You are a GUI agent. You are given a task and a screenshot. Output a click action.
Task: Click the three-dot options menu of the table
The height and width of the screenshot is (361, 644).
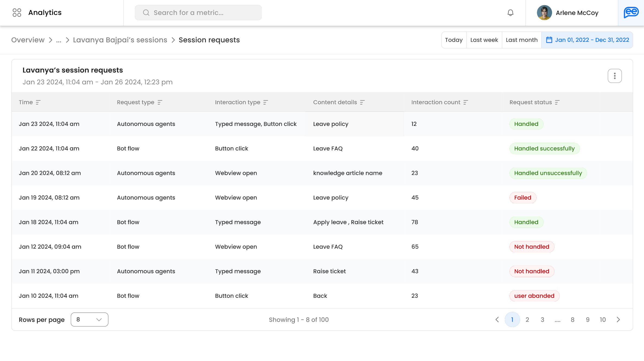pyautogui.click(x=614, y=76)
